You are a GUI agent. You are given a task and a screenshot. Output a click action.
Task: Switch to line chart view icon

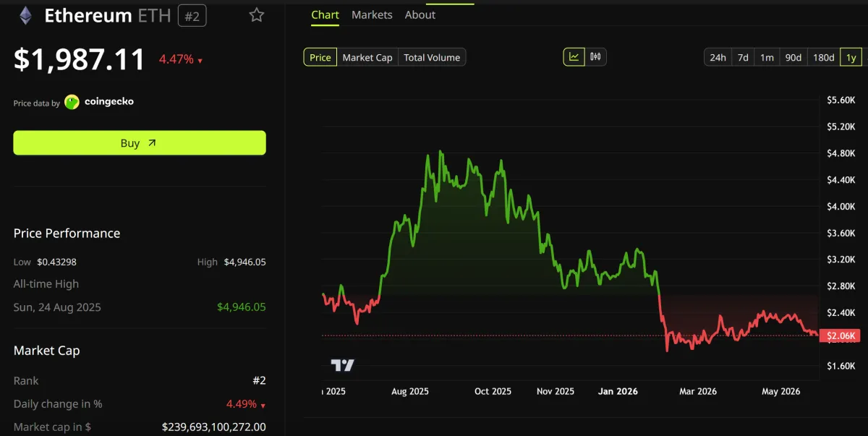click(574, 57)
